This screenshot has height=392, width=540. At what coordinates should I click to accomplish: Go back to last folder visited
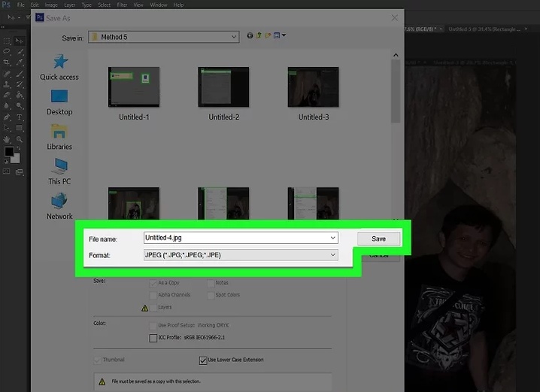click(x=250, y=35)
